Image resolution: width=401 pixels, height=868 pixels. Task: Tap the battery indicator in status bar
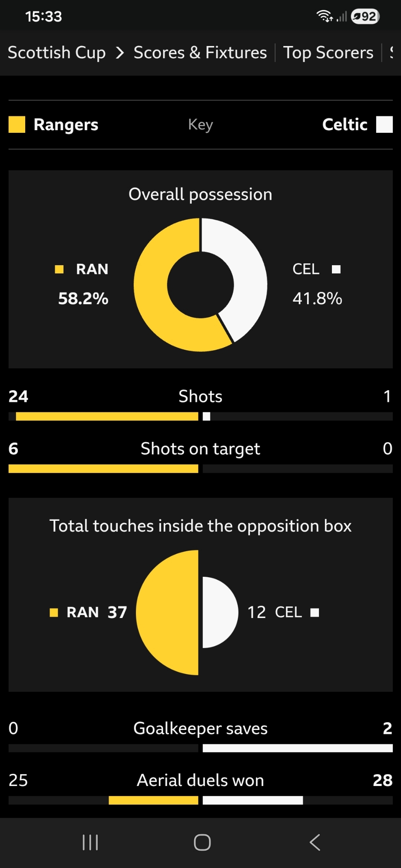pos(365,16)
